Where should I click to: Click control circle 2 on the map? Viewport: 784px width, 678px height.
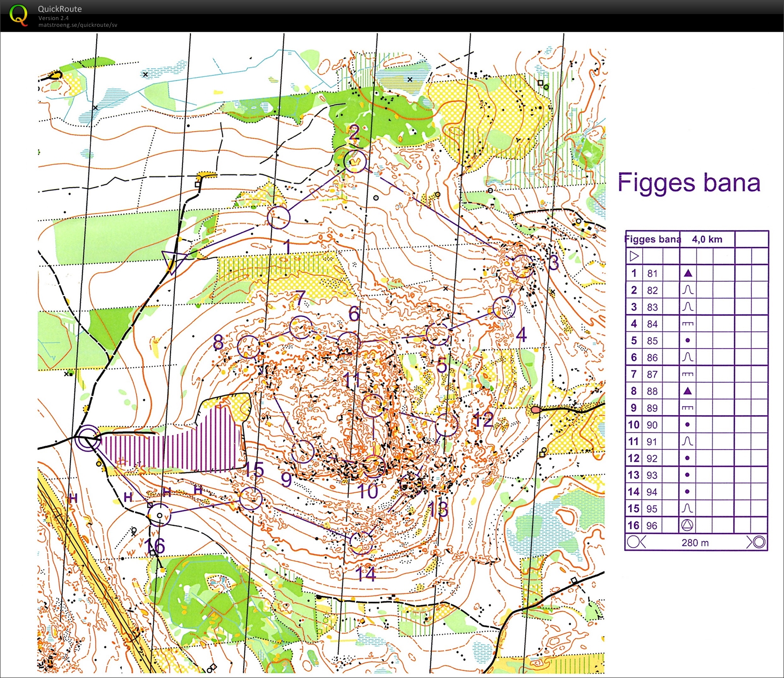pyautogui.click(x=355, y=161)
